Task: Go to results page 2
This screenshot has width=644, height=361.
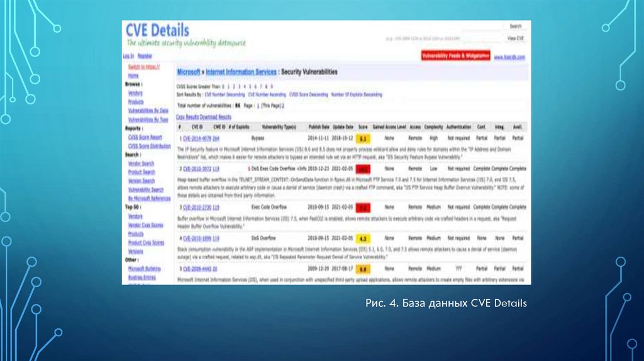Action: [282, 106]
